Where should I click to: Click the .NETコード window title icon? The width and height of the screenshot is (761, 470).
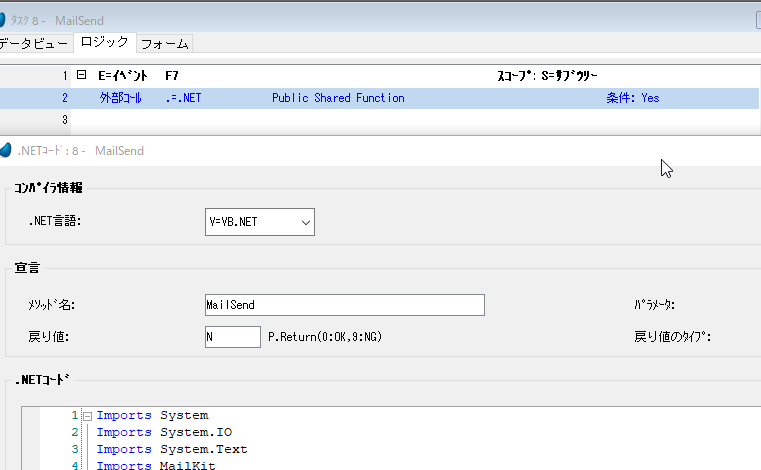tap(9, 150)
